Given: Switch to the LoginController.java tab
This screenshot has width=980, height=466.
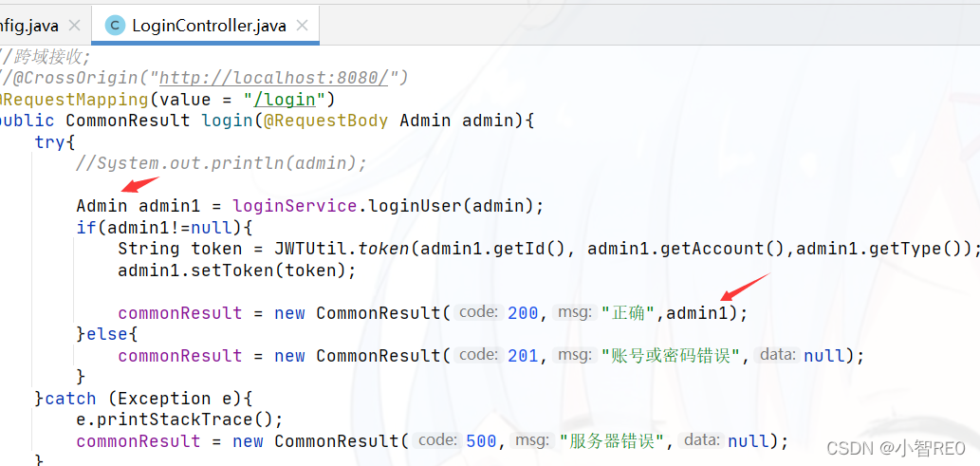Looking at the screenshot, I should [x=205, y=26].
